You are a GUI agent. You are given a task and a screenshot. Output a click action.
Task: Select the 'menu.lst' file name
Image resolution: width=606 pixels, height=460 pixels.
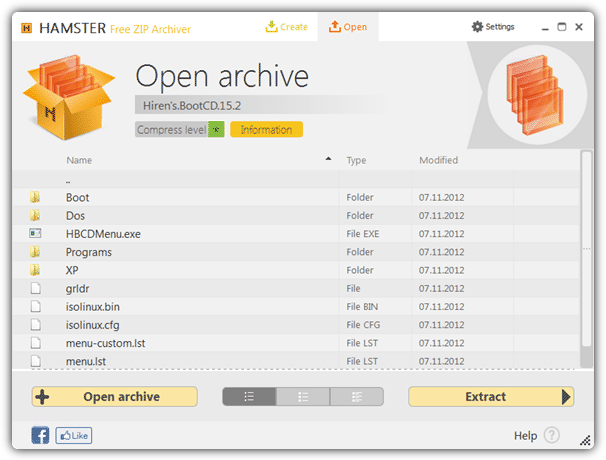86,361
